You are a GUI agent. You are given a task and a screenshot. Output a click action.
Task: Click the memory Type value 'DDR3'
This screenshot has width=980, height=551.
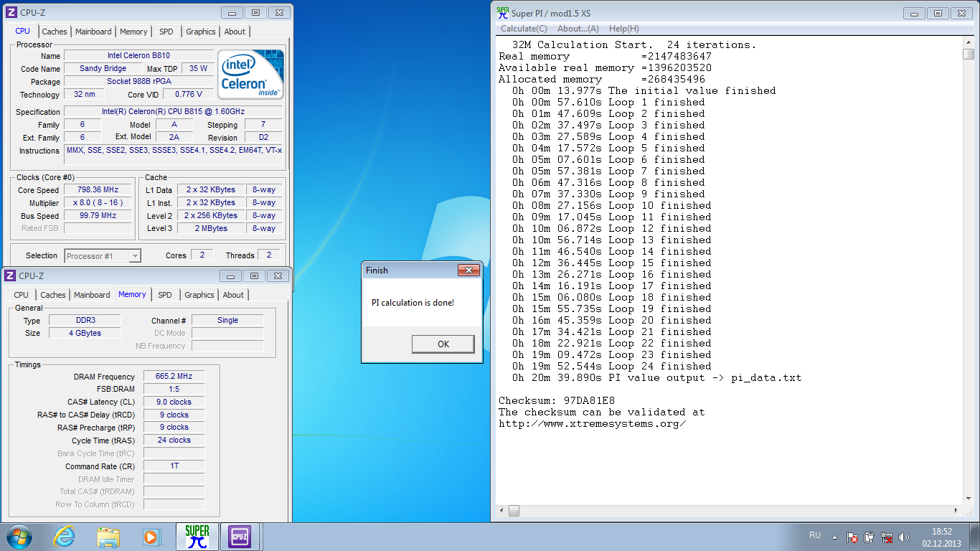click(85, 320)
